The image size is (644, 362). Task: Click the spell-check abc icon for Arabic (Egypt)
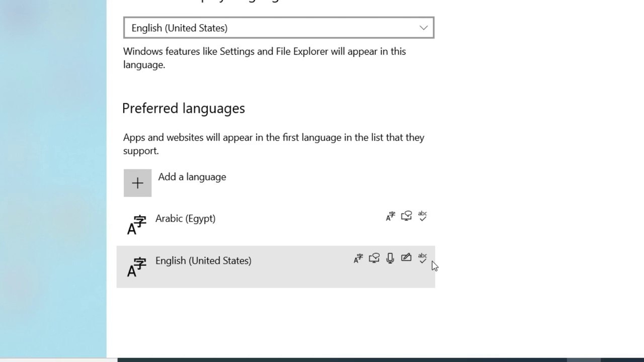pyautogui.click(x=423, y=216)
